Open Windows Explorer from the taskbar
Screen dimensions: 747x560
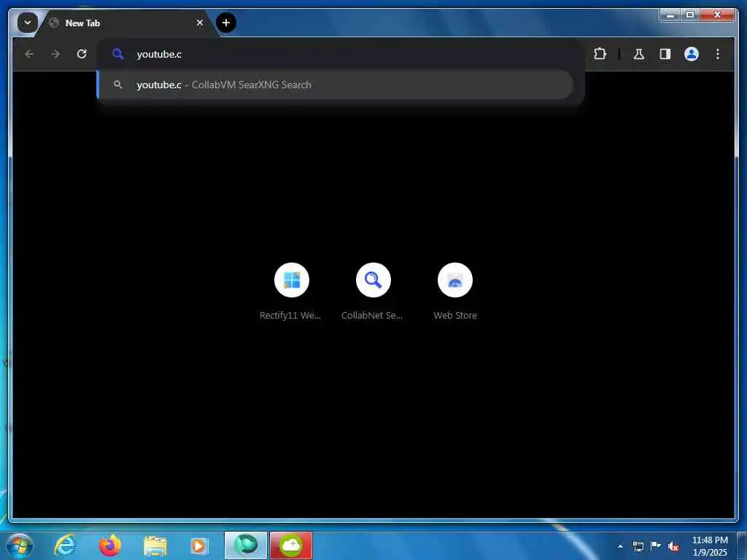coord(155,546)
